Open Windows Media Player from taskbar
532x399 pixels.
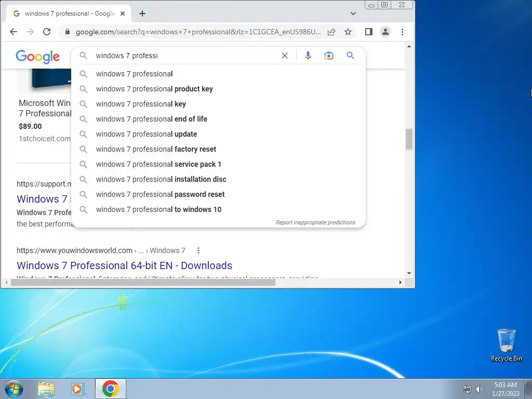pos(78,389)
